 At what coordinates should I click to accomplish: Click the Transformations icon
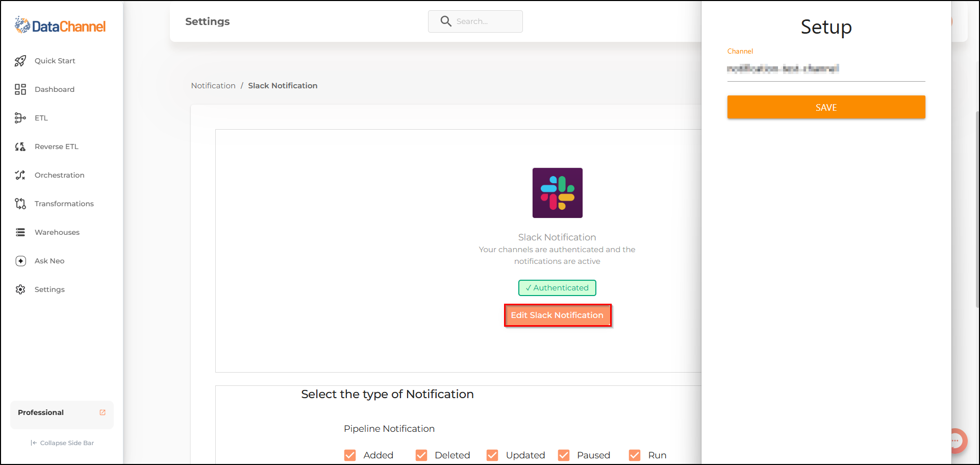click(20, 204)
